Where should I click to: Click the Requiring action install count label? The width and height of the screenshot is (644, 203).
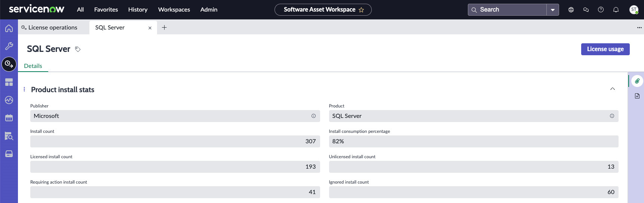coord(59,182)
